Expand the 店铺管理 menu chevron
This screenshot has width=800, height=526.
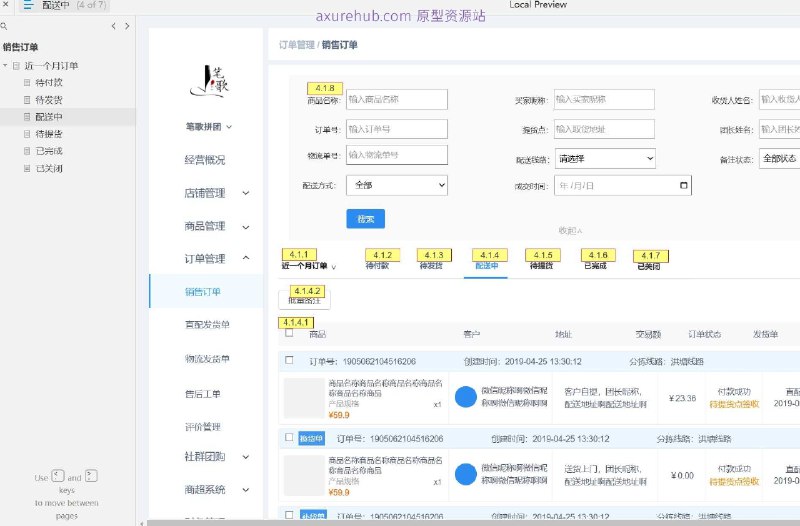click(245, 193)
